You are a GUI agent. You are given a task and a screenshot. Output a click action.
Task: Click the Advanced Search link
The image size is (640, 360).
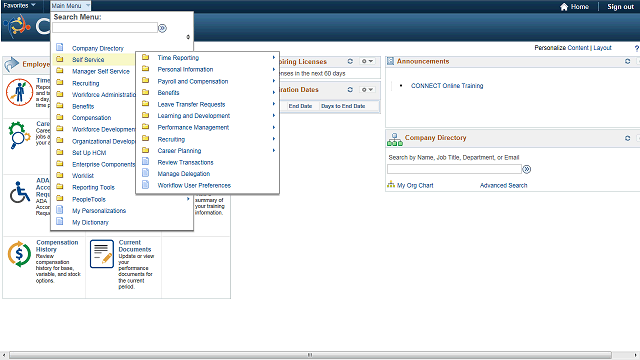(x=503, y=185)
